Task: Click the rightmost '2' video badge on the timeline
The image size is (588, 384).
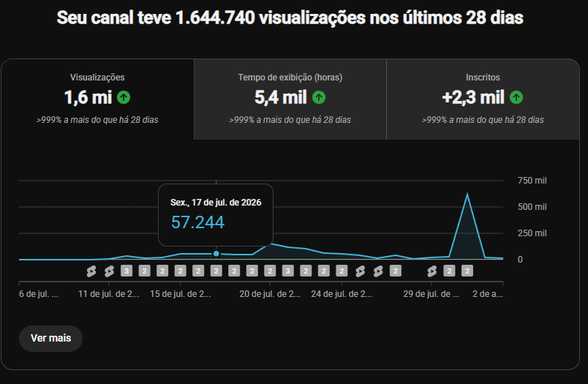Action: (467, 271)
